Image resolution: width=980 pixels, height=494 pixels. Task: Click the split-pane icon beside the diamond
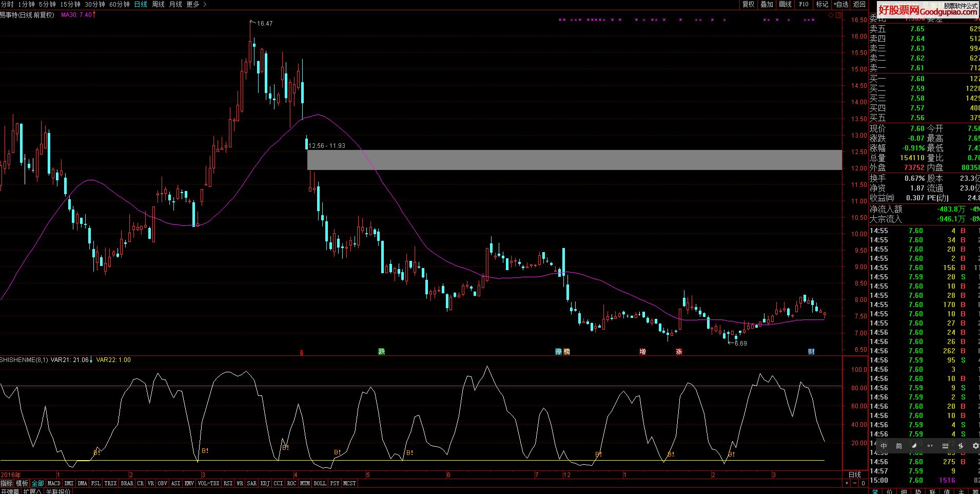click(839, 15)
